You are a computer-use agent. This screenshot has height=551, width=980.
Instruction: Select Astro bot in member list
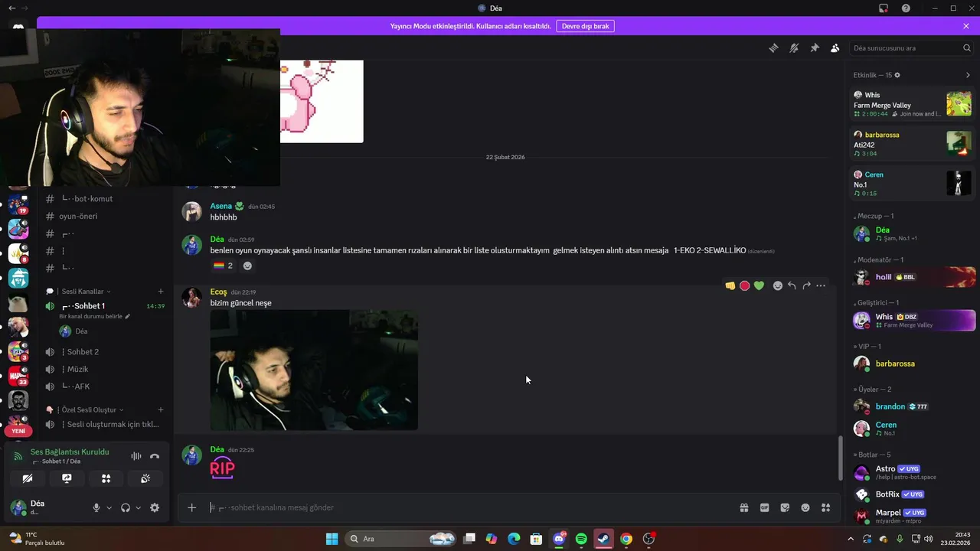[x=914, y=472]
